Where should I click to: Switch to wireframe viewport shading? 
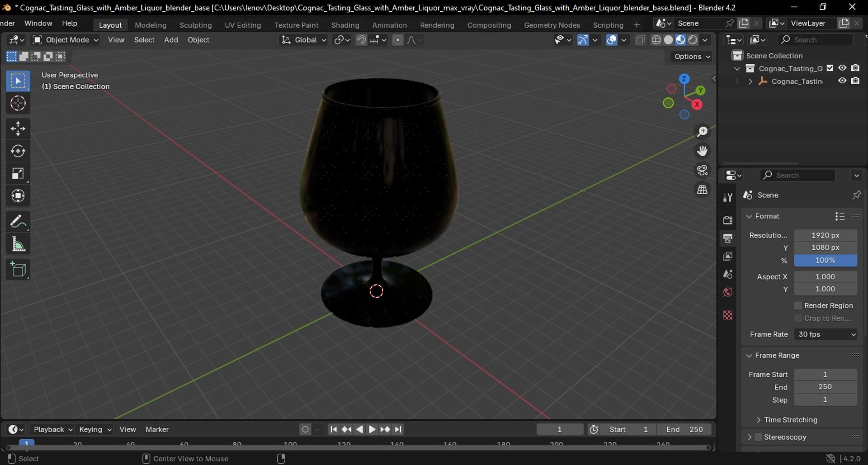[x=656, y=40]
